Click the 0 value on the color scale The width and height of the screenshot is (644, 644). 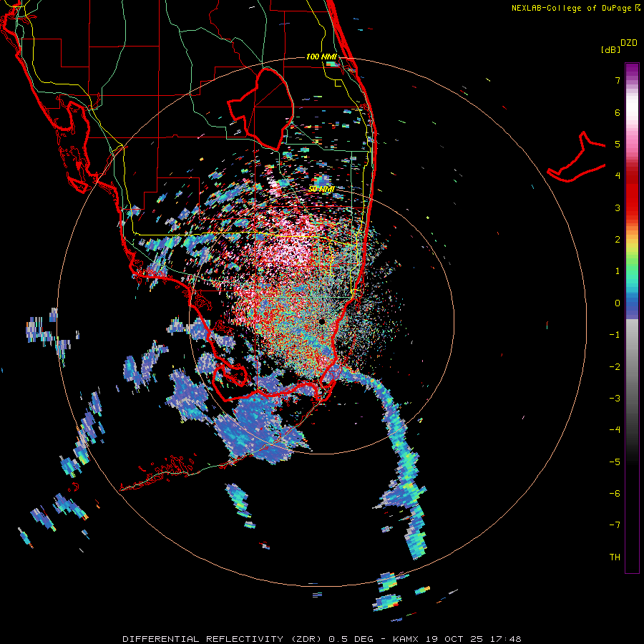point(618,303)
